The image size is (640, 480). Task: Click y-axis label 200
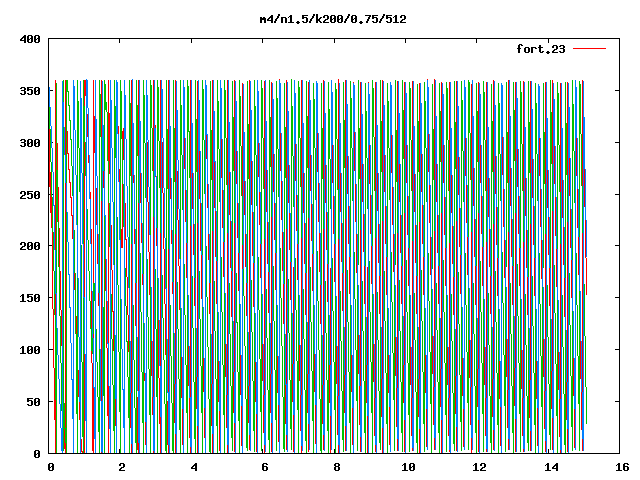coord(30,246)
